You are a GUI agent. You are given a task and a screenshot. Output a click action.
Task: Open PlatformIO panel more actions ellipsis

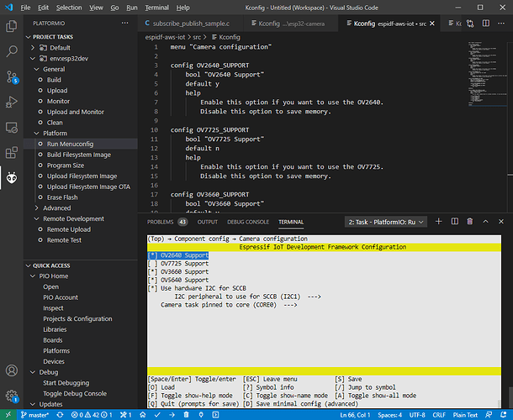[x=125, y=24]
